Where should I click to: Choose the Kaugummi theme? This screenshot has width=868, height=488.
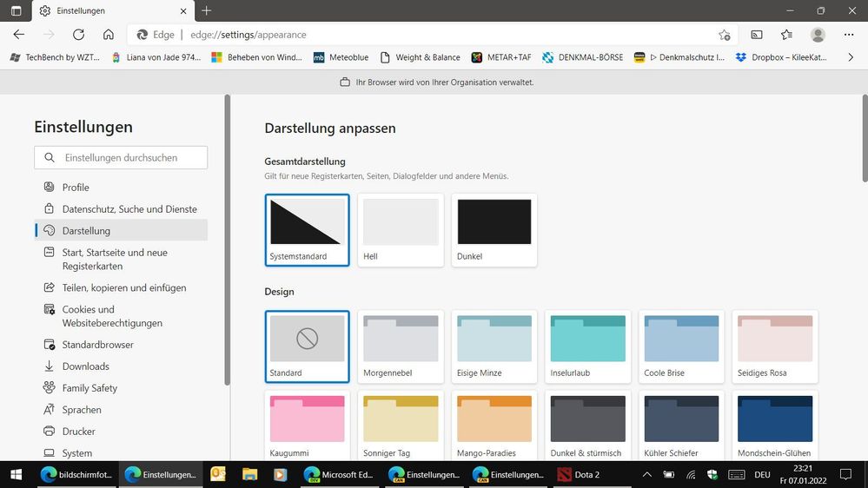tap(307, 425)
